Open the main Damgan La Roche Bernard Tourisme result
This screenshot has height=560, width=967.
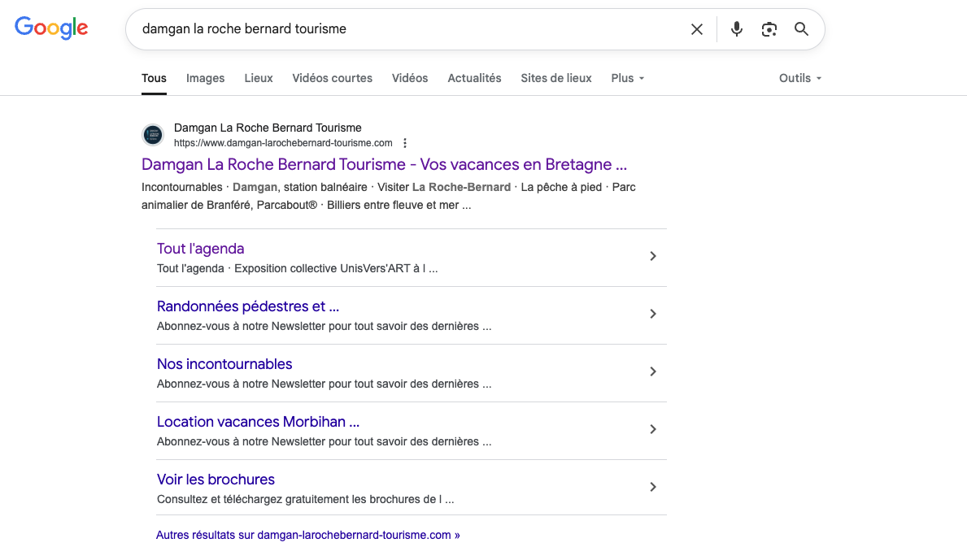(x=384, y=165)
